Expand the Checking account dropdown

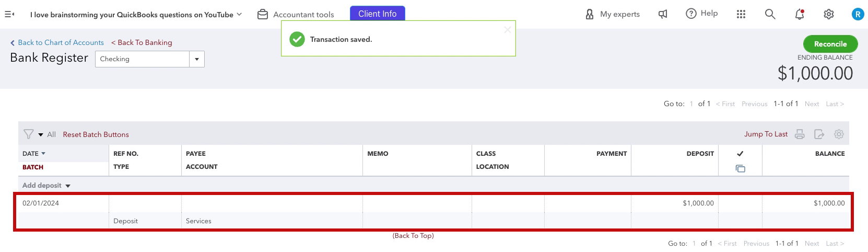pyautogui.click(x=197, y=59)
